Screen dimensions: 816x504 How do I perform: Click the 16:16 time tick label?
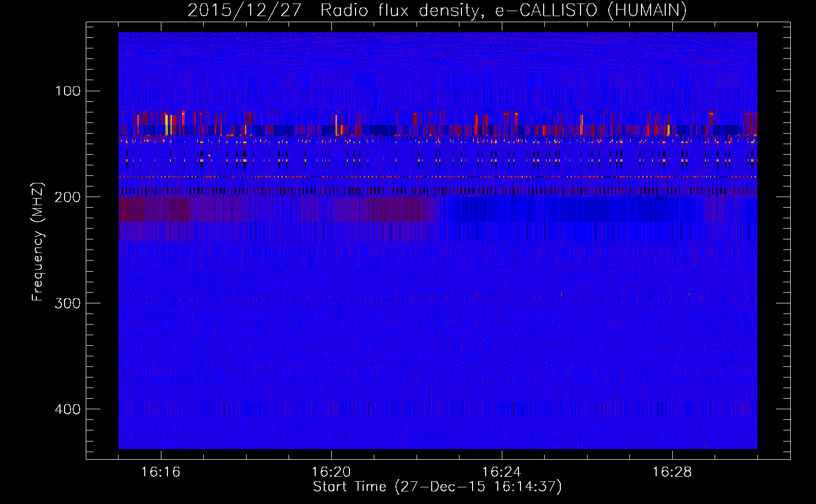161,472
